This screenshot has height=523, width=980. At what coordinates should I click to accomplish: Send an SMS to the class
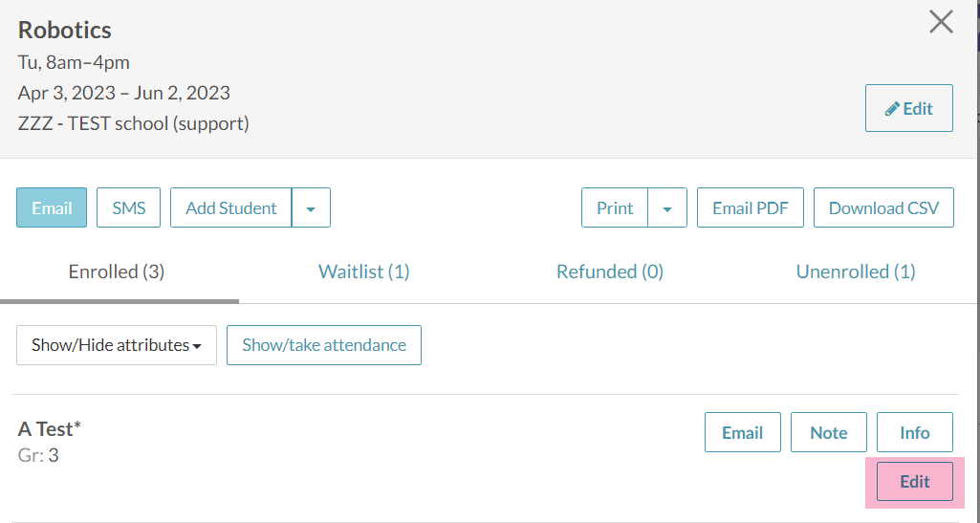click(128, 207)
